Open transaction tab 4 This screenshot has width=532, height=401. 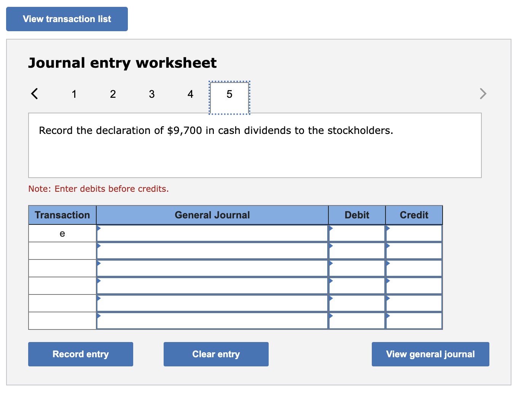(x=190, y=94)
